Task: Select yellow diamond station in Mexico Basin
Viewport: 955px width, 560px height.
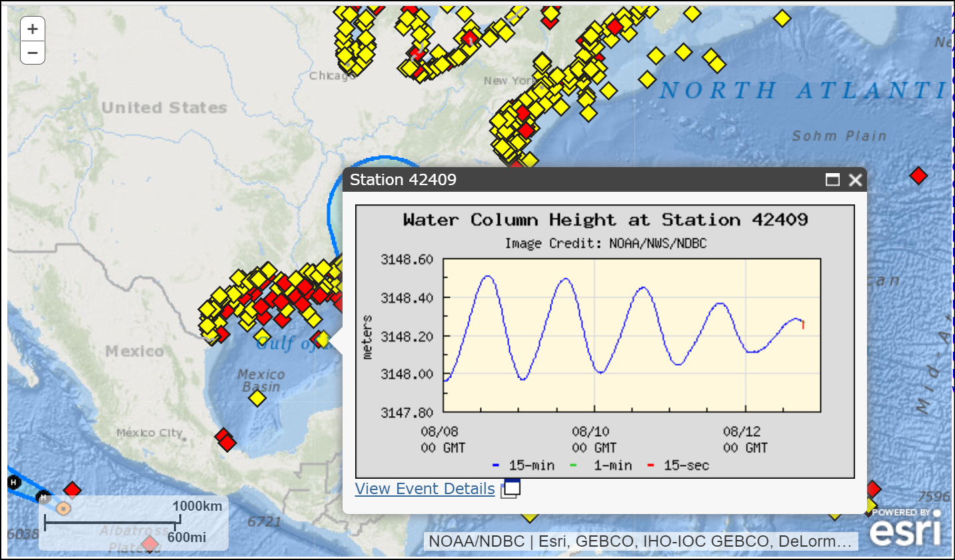Action: pyautogui.click(x=257, y=398)
